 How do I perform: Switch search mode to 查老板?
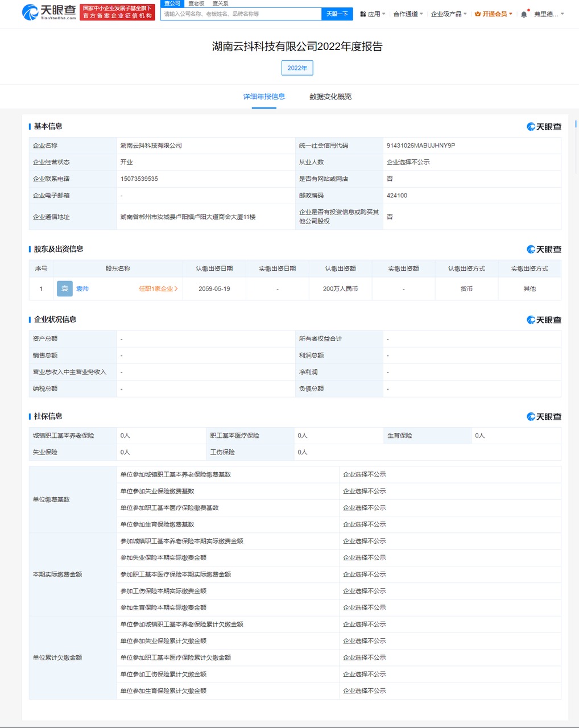point(196,3)
